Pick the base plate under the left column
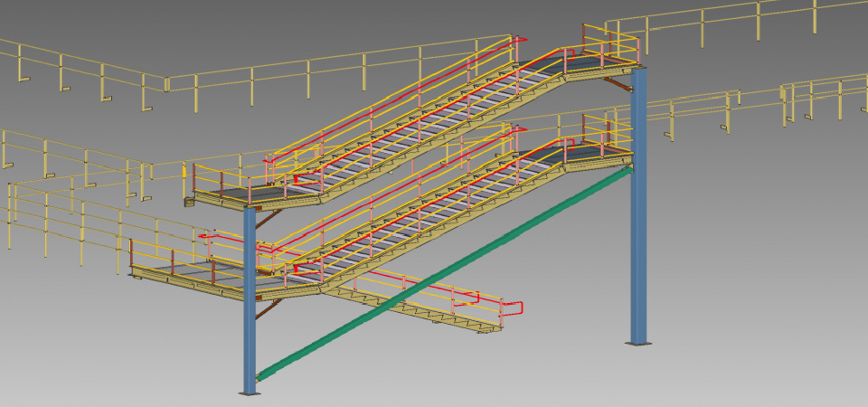Screen dimensions: 868x407 pos(249,393)
